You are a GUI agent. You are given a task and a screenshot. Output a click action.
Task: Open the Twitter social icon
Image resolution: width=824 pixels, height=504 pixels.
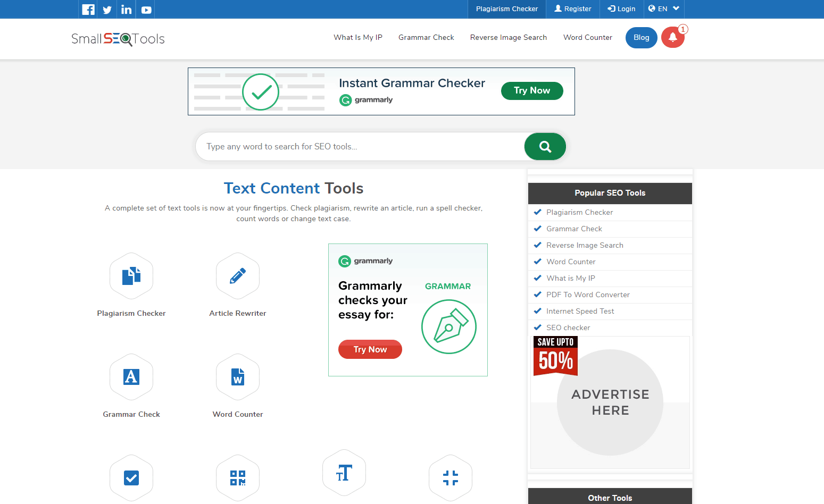pos(107,9)
